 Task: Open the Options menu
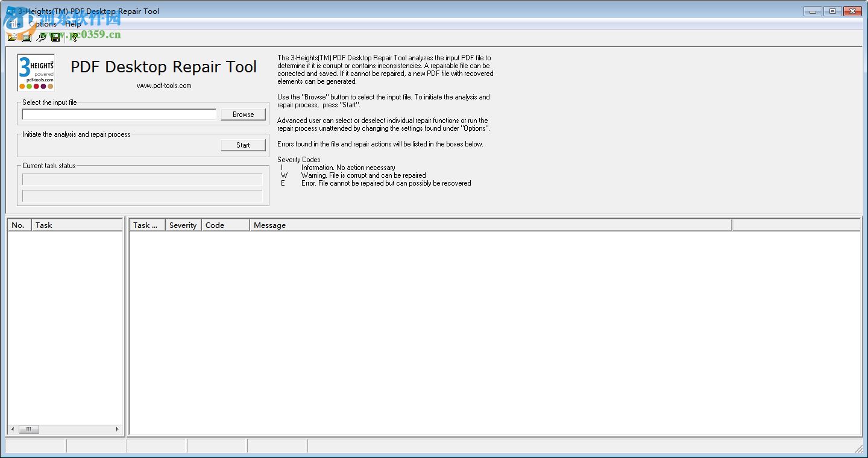43,24
